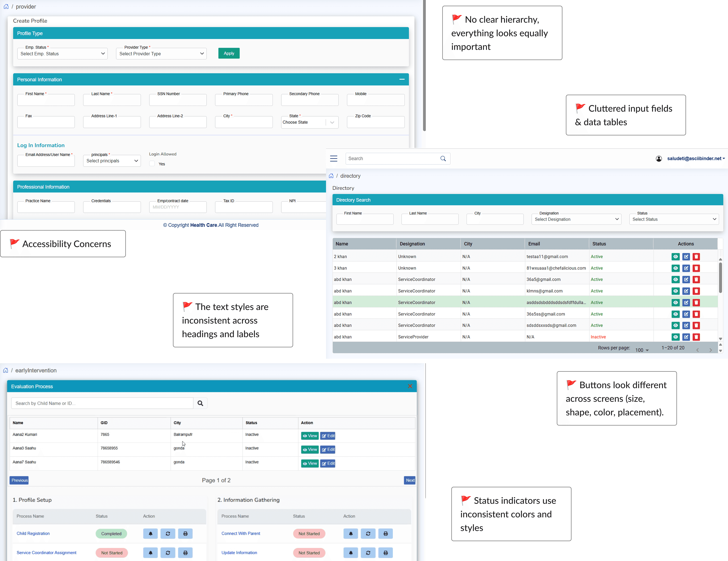Image resolution: width=728 pixels, height=561 pixels.
Task: Click the First Name field in Directory Search
Action: tap(365, 219)
